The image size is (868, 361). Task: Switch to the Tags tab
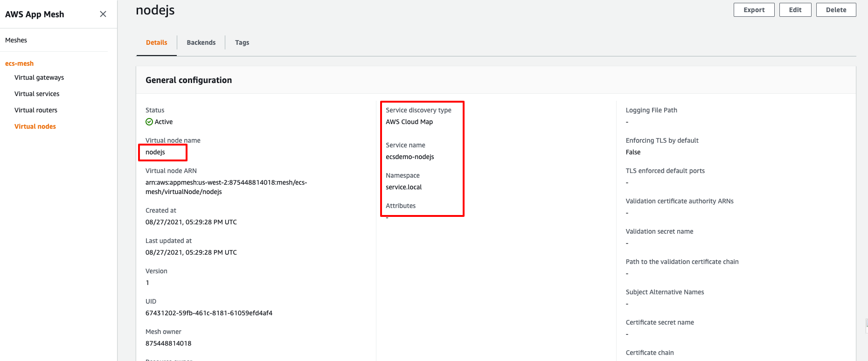242,42
